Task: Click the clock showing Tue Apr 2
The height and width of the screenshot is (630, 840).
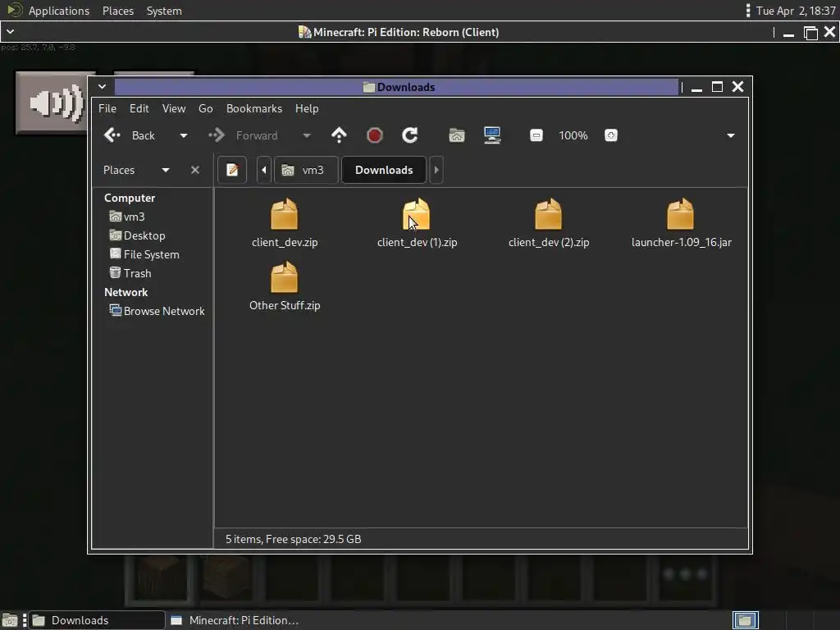Action: [x=795, y=11]
